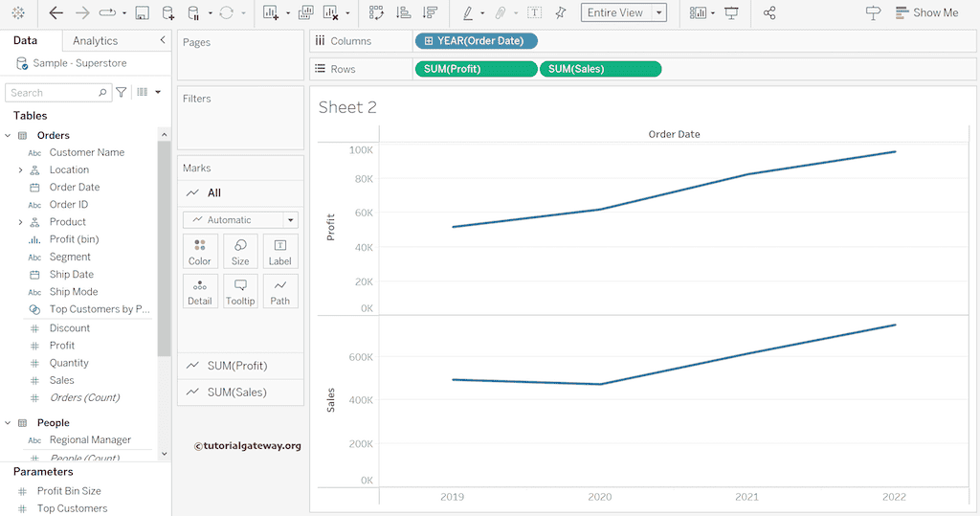The image size is (980, 516).
Task: Click the Share workbook icon
Action: (x=769, y=13)
